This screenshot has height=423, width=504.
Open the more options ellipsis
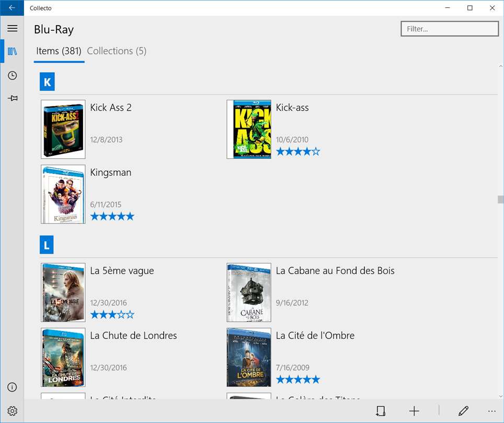tap(491, 411)
